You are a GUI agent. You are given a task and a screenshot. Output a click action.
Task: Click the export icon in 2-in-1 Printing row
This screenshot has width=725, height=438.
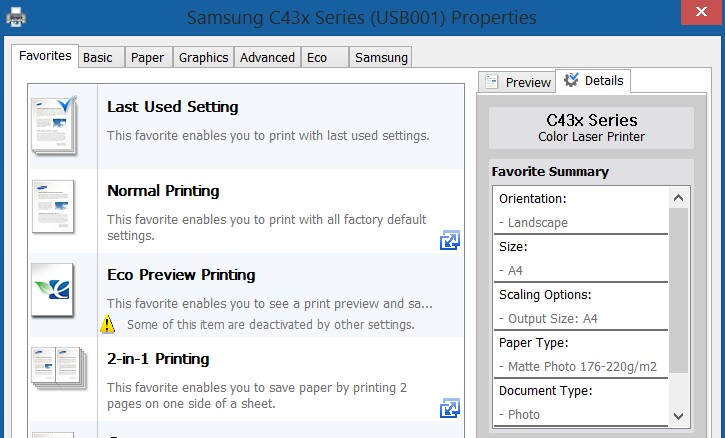click(x=449, y=408)
